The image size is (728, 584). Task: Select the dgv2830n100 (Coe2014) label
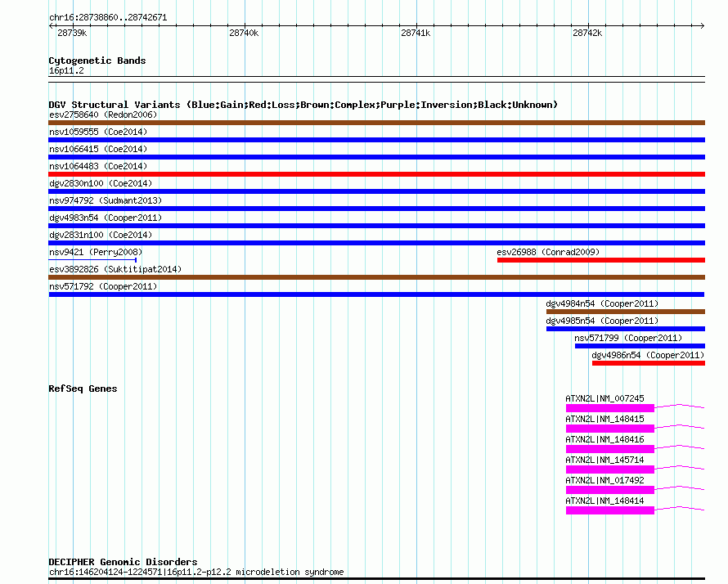click(x=101, y=183)
